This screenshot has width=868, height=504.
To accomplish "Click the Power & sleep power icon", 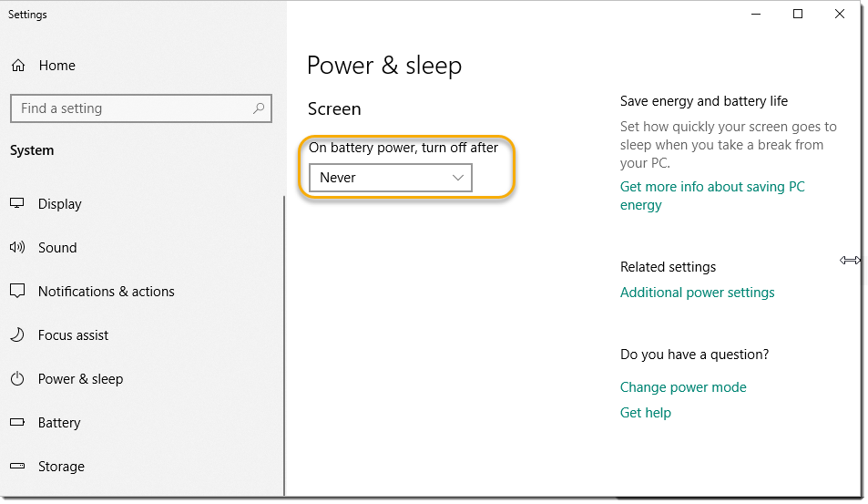I will [17, 379].
